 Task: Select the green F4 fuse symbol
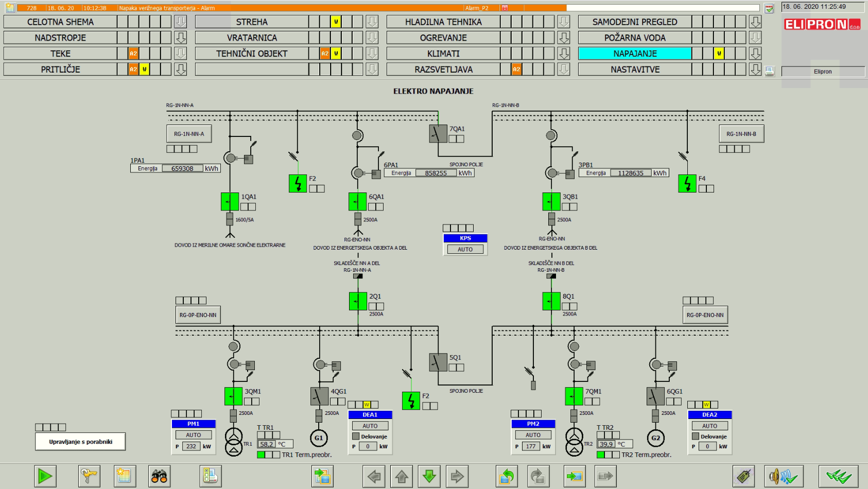coord(687,184)
